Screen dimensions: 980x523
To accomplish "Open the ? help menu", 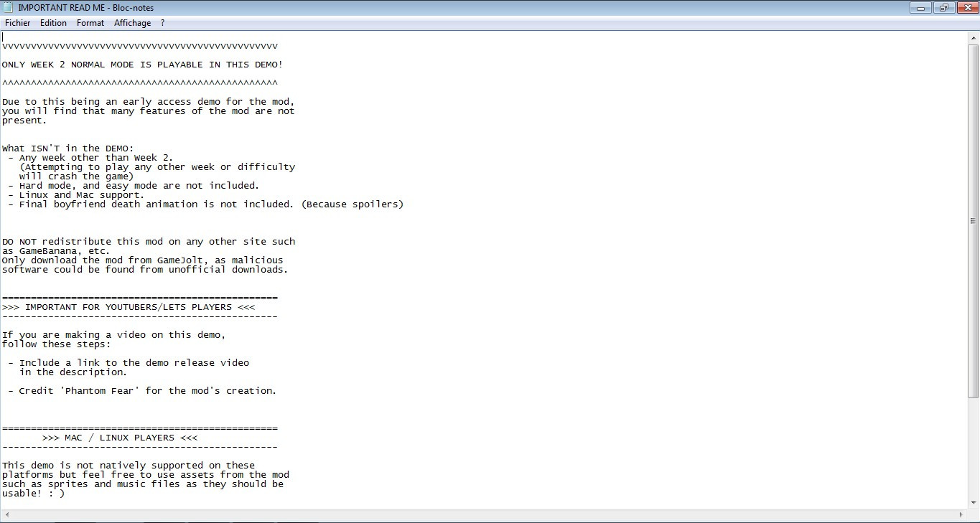I will click(x=163, y=23).
